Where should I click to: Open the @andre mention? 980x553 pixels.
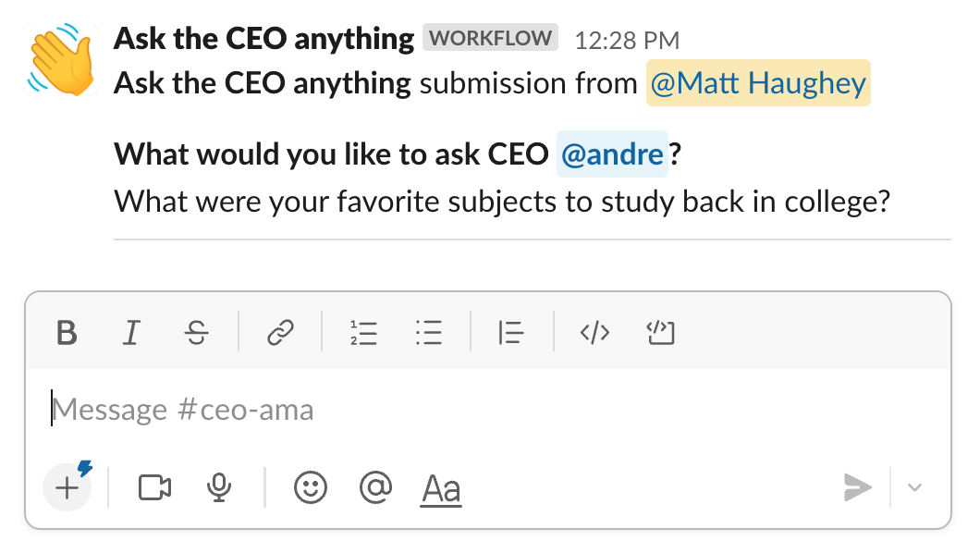tap(612, 154)
